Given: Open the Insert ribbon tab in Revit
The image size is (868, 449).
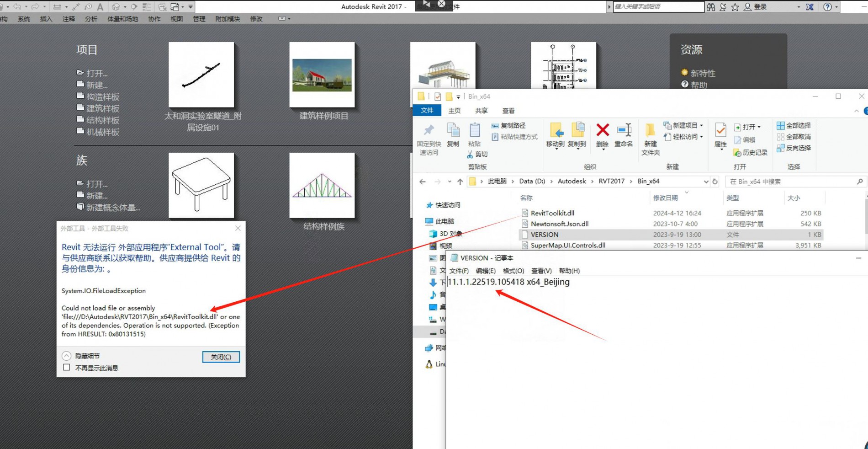Looking at the screenshot, I should tap(46, 19).
